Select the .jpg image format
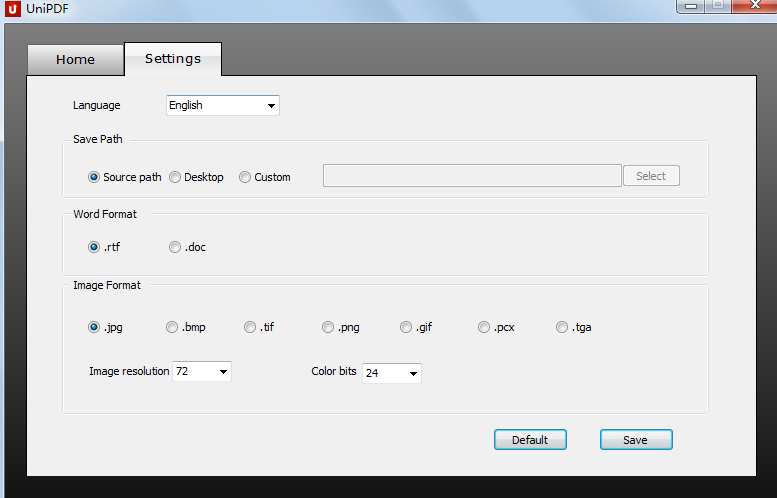The width and height of the screenshot is (777, 498). pyautogui.click(x=95, y=327)
